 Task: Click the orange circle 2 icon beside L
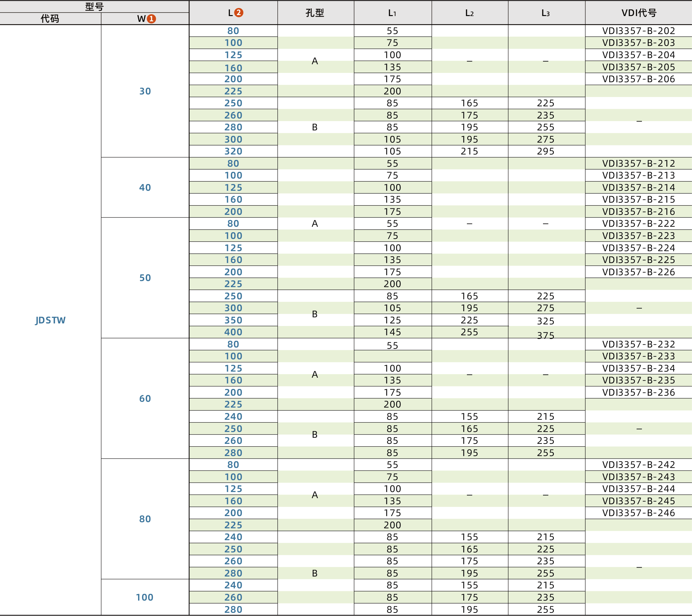pos(239,13)
